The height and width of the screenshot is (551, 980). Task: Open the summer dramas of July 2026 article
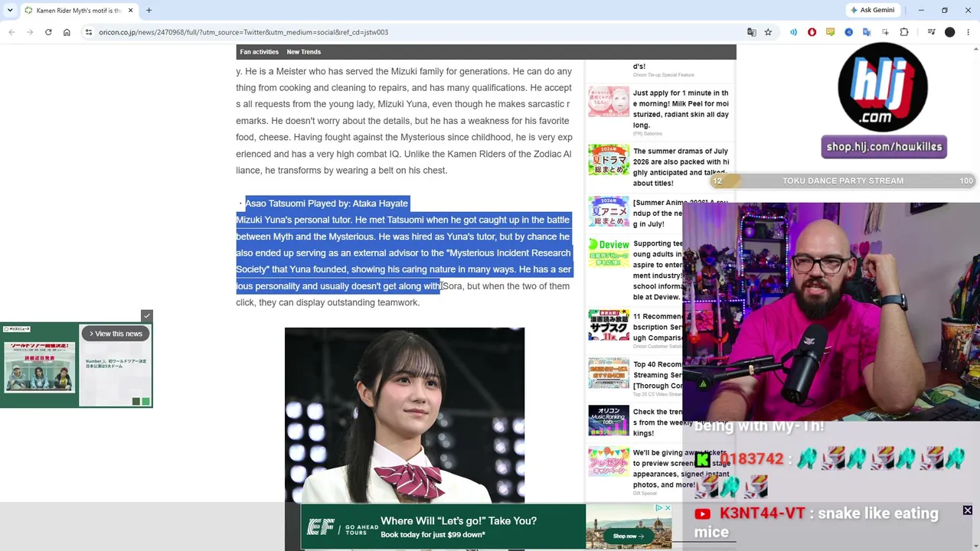pos(681,168)
